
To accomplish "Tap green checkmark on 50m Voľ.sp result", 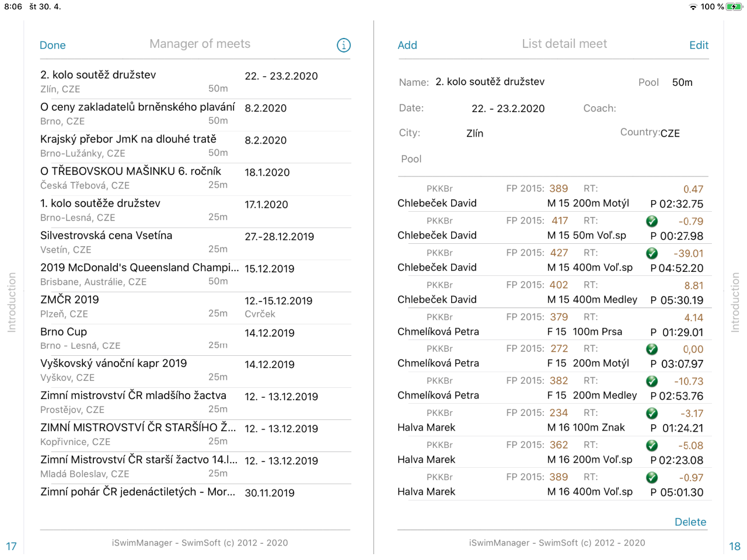I will coord(652,221).
